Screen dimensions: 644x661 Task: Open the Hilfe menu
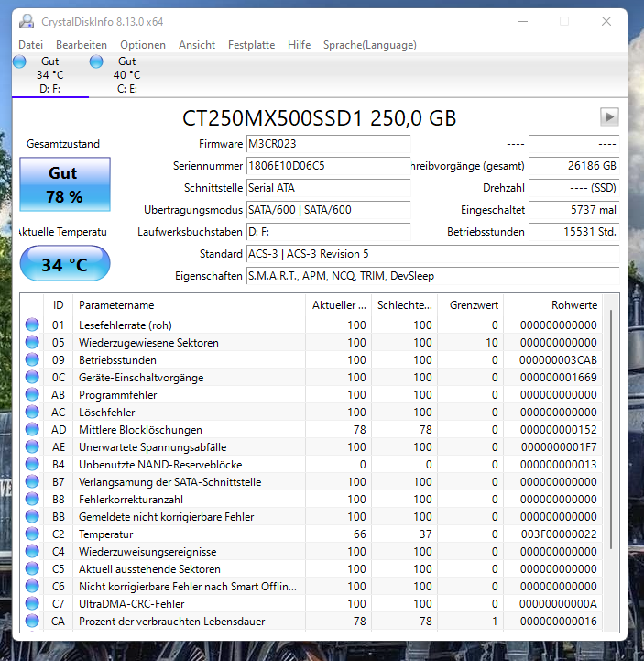tap(299, 45)
